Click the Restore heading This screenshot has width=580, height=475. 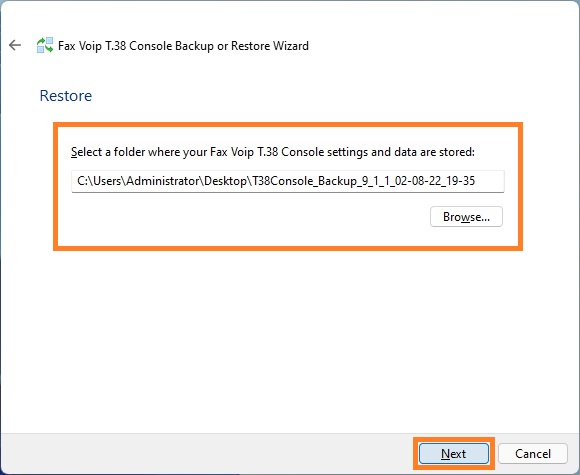66,95
